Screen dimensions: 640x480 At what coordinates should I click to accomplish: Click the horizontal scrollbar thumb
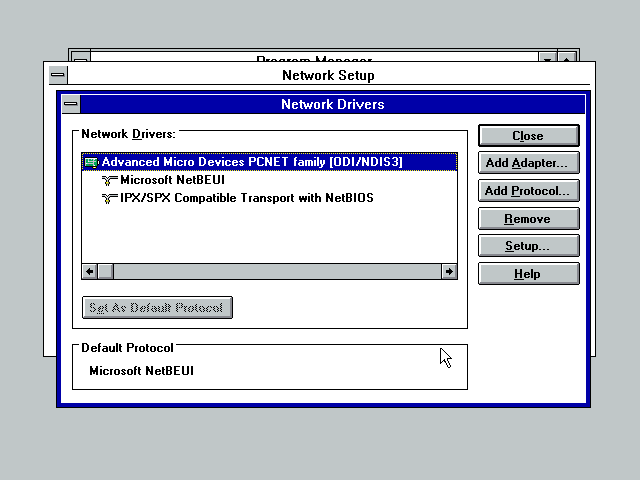106,271
